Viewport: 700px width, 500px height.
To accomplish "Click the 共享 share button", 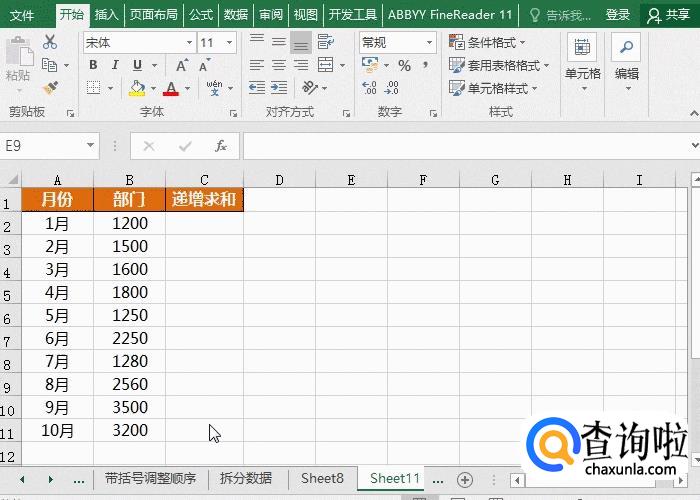I will (x=669, y=15).
